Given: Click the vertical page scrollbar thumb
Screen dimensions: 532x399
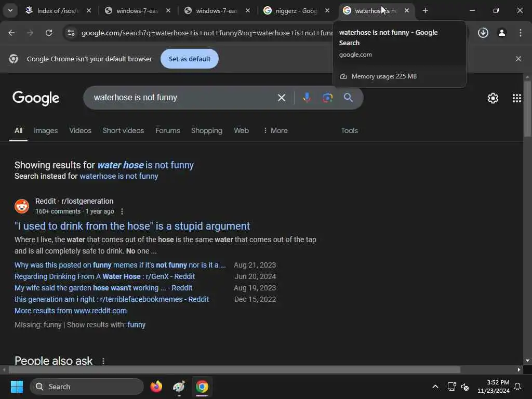Looking at the screenshot, I should pyautogui.click(x=527, y=109).
